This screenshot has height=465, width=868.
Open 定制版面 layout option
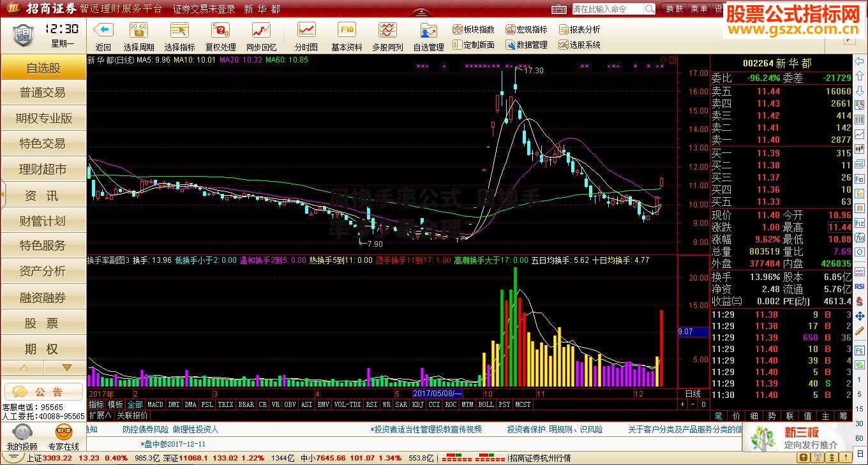(474, 45)
